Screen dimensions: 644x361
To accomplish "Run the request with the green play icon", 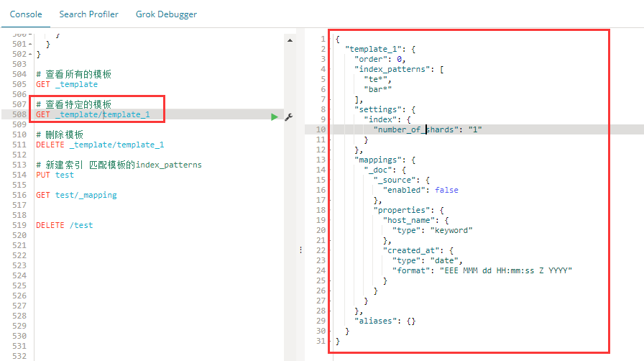I will tap(275, 117).
